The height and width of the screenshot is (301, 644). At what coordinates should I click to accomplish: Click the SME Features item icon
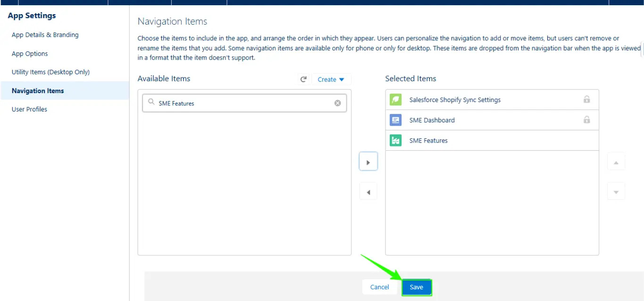click(x=395, y=140)
